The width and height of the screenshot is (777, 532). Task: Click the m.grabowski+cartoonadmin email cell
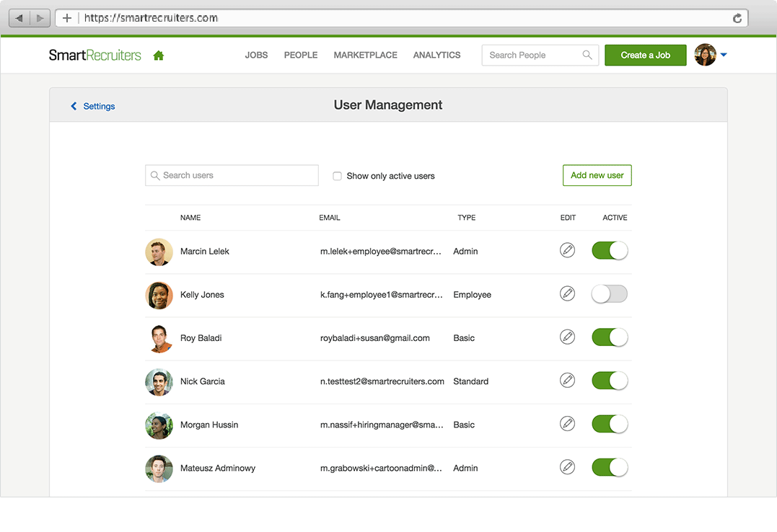[381, 468]
